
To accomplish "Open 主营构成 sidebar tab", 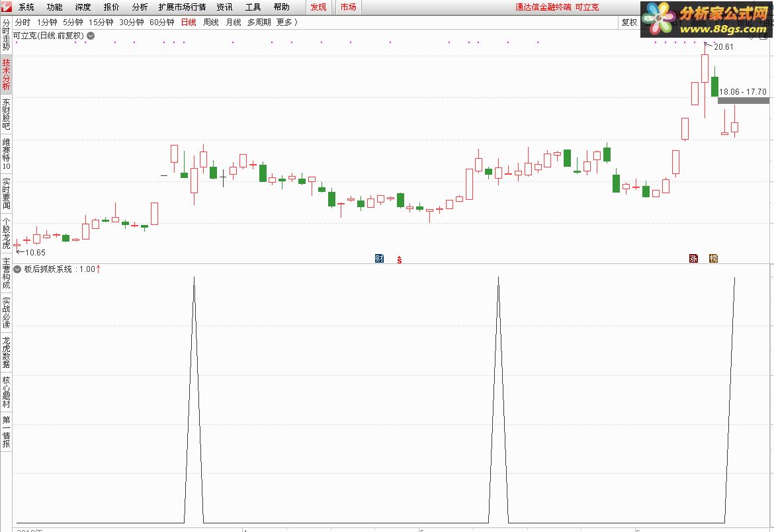I will 6,273.
